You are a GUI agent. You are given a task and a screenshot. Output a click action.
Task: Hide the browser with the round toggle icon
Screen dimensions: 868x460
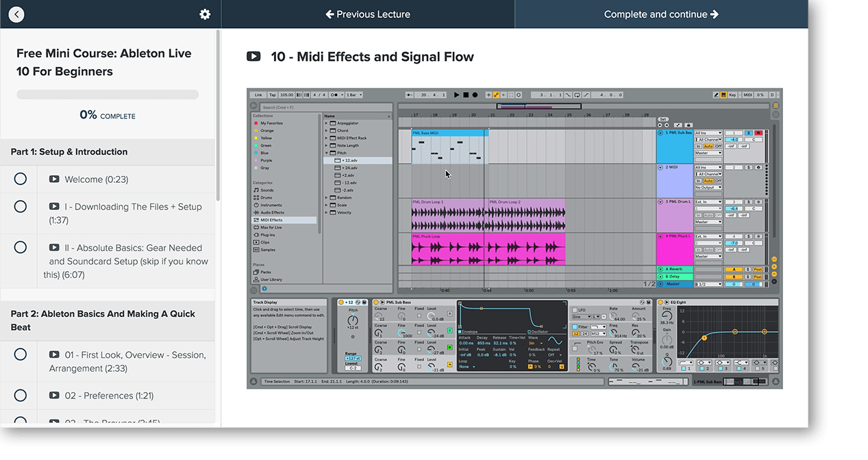[x=254, y=107]
